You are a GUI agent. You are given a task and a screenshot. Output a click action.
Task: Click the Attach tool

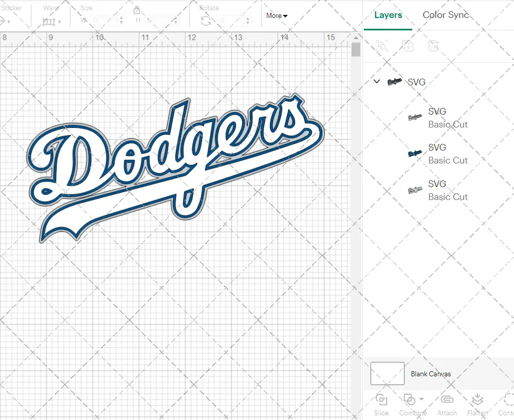click(x=447, y=405)
